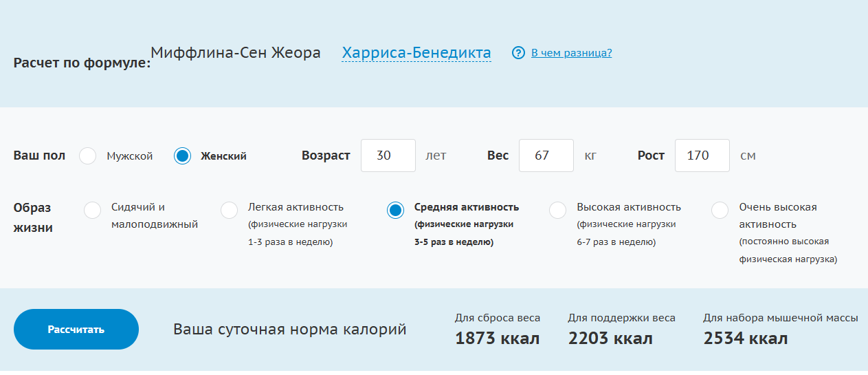Click the "Для поддержки веса" label

[622, 318]
